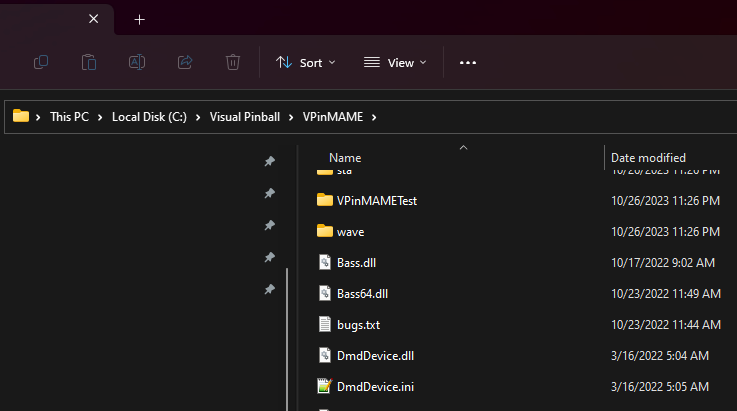Select the wave folder
This screenshot has width=737, height=411.
351,232
